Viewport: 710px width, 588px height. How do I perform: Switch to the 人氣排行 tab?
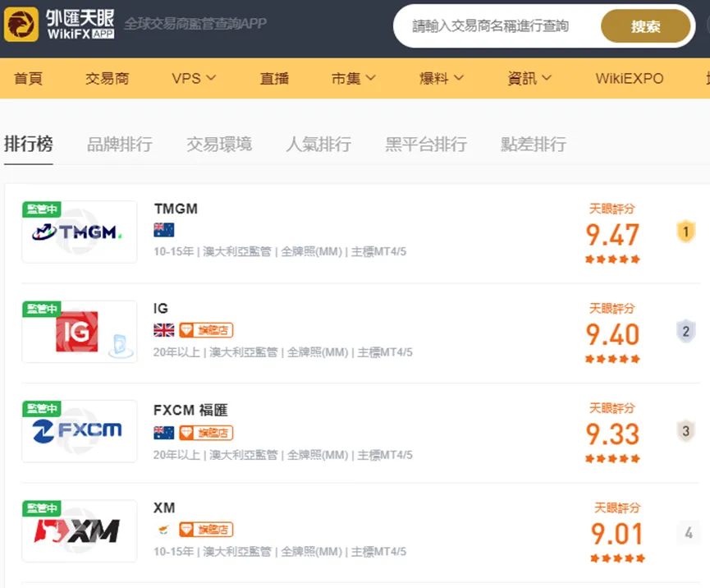coord(318,144)
